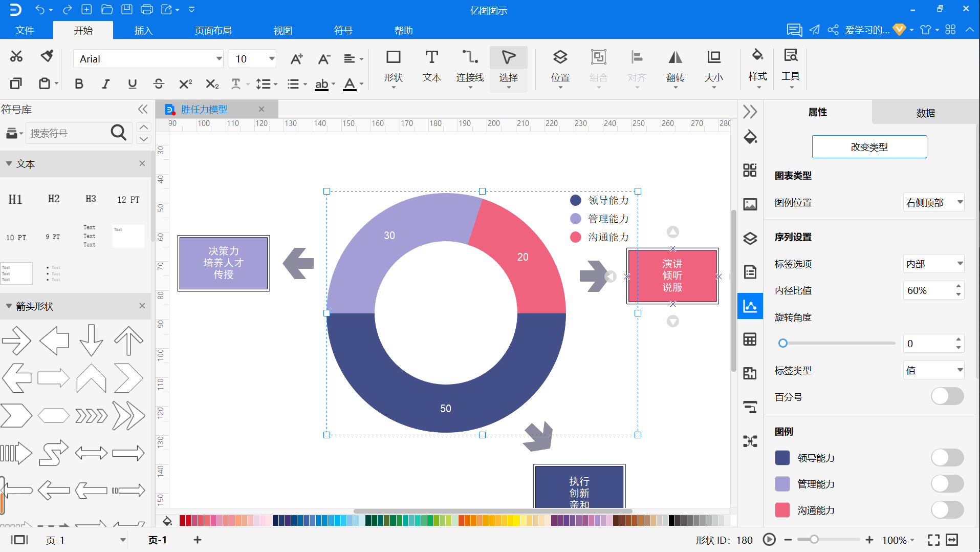
Task: Increase font size
Action: (296, 59)
